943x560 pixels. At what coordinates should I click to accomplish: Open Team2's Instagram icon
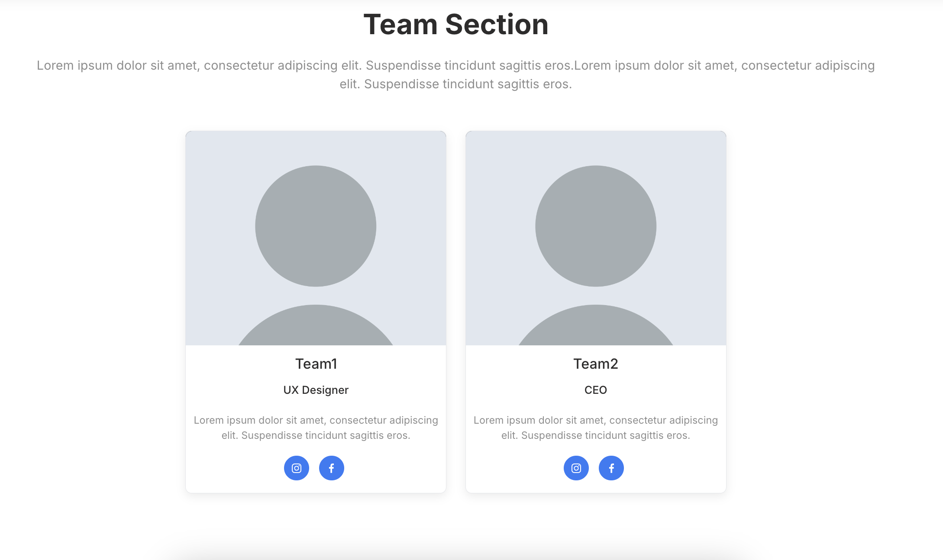576,468
